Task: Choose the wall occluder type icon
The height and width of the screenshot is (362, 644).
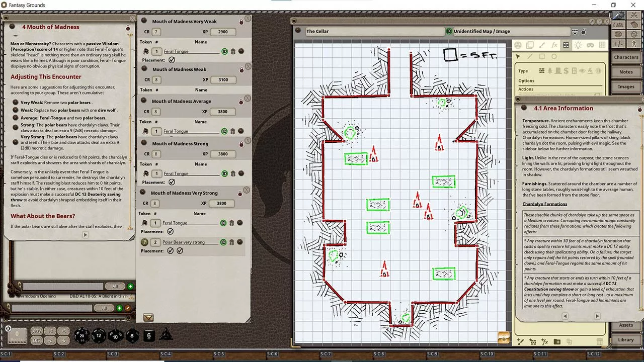Action: tap(542, 71)
